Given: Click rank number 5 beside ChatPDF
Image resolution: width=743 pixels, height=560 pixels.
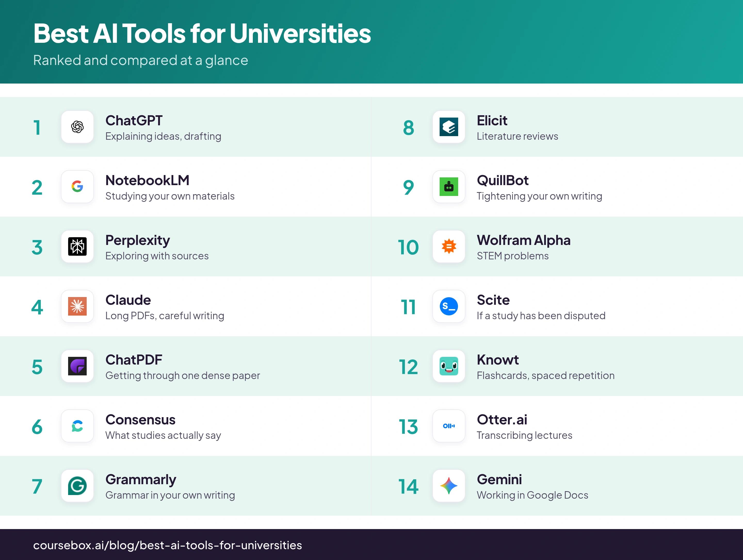Looking at the screenshot, I should (37, 367).
